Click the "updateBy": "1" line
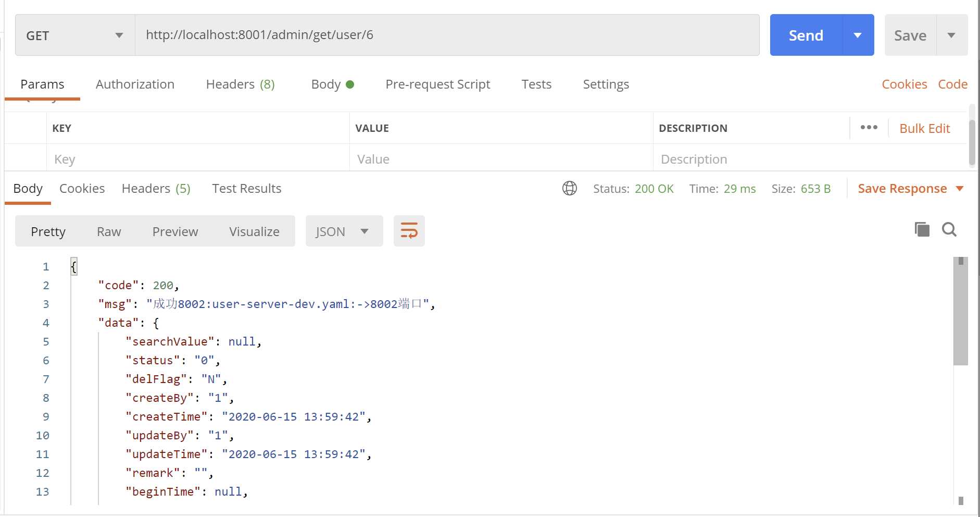This screenshot has width=980, height=517. [180, 436]
